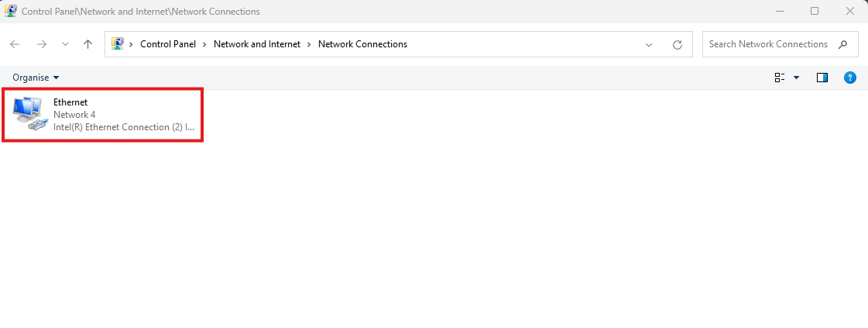Refresh the Network Connections list
This screenshot has height=328, width=868.
click(x=678, y=44)
